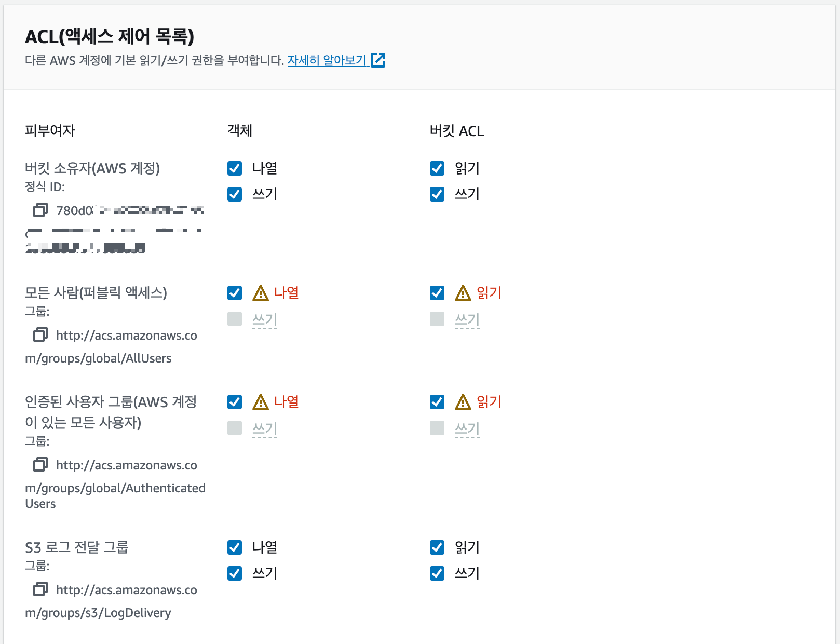Disable 나열 for 인증된 사용자 그룹
The image size is (840, 644).
point(235,401)
